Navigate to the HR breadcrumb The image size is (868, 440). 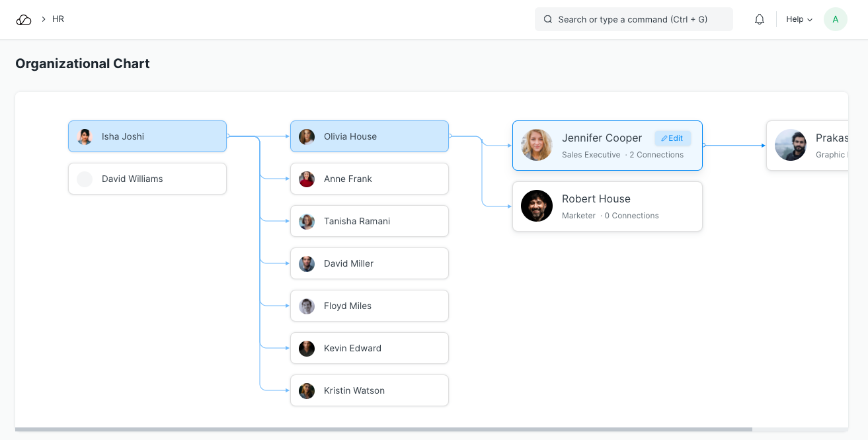(x=58, y=19)
